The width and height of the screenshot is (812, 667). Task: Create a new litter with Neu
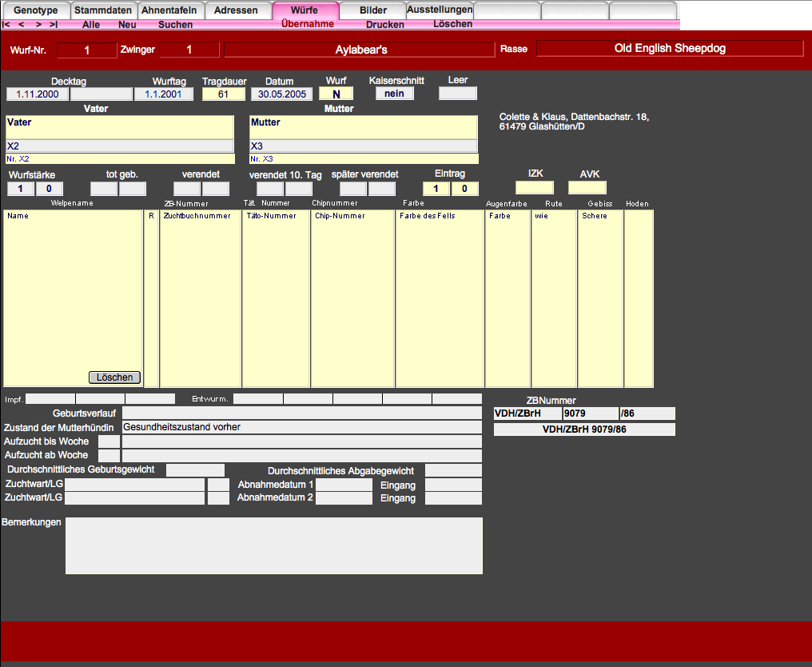tap(127, 24)
